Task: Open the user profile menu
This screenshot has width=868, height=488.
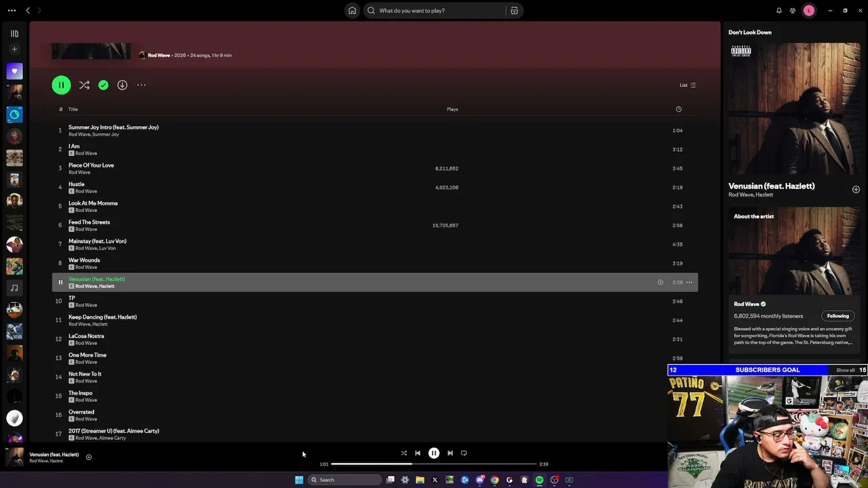Action: click(x=808, y=10)
